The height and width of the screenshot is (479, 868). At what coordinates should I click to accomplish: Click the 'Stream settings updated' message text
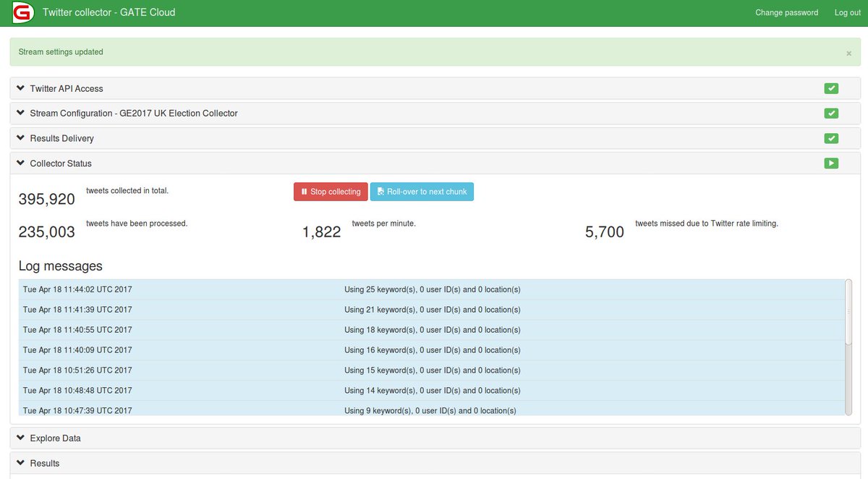pyautogui.click(x=61, y=52)
